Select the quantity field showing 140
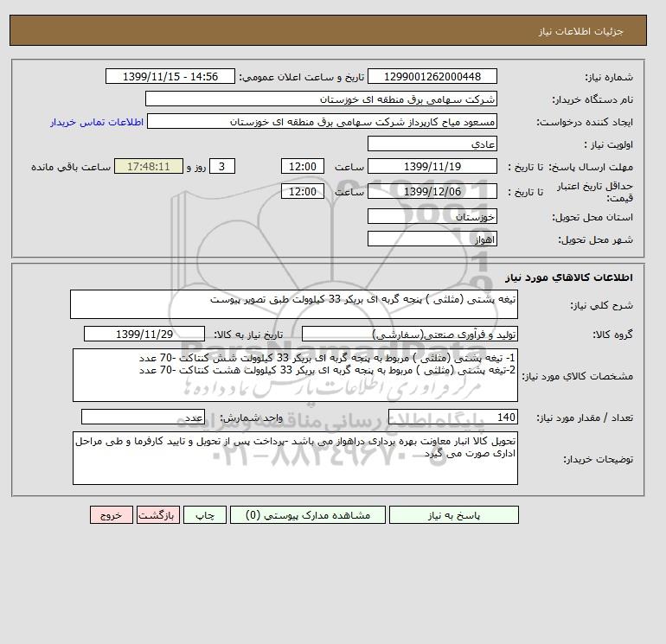 point(452,417)
